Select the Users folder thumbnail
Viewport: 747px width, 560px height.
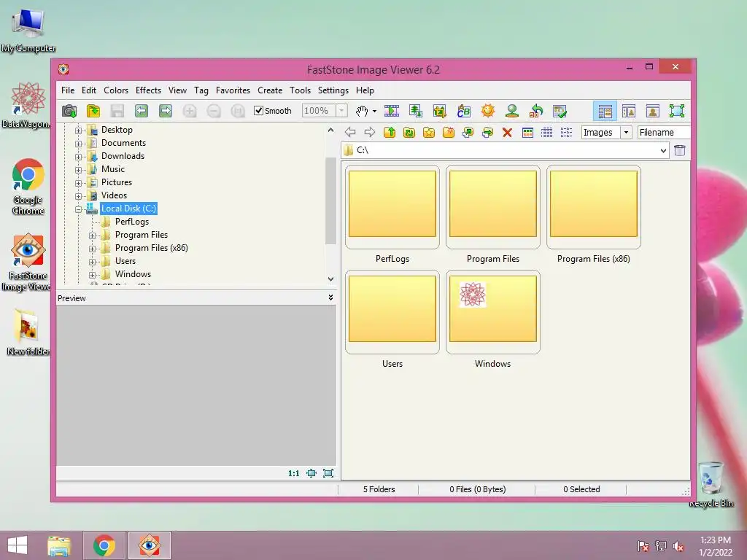click(x=392, y=312)
